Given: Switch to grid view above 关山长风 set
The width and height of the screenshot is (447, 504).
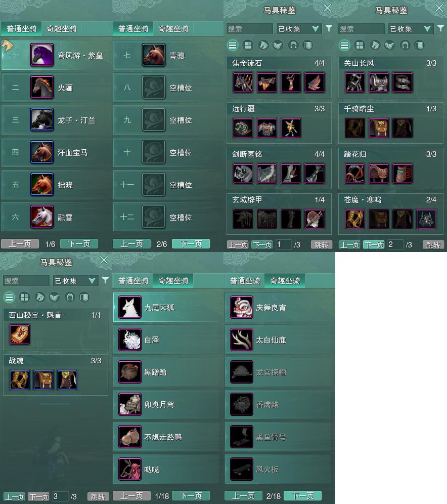Looking at the screenshot, I should pyautogui.click(x=360, y=46).
